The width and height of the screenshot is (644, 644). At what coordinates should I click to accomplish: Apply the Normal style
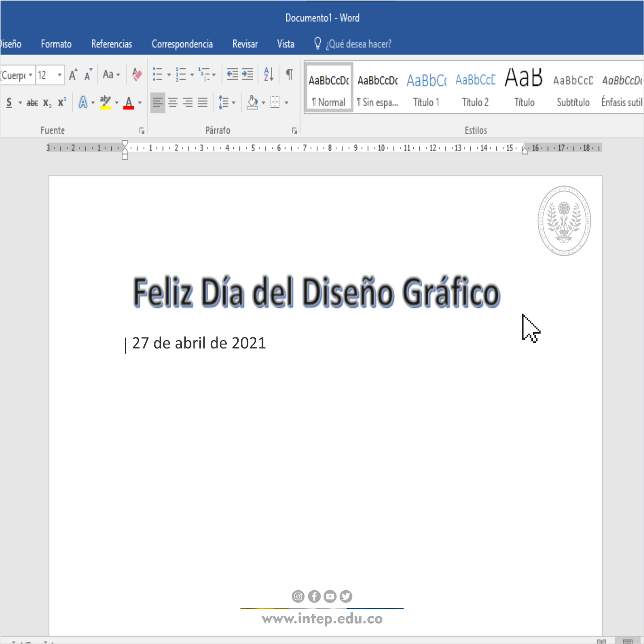click(329, 88)
